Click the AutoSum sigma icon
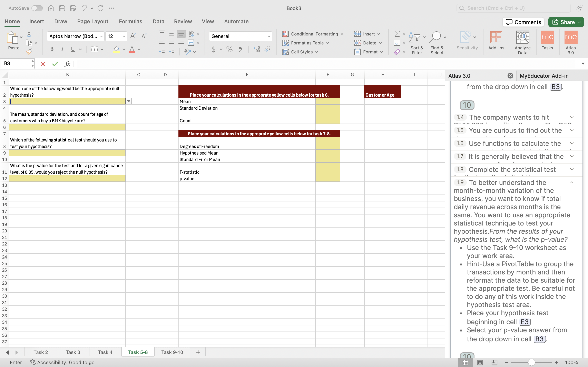 (397, 34)
